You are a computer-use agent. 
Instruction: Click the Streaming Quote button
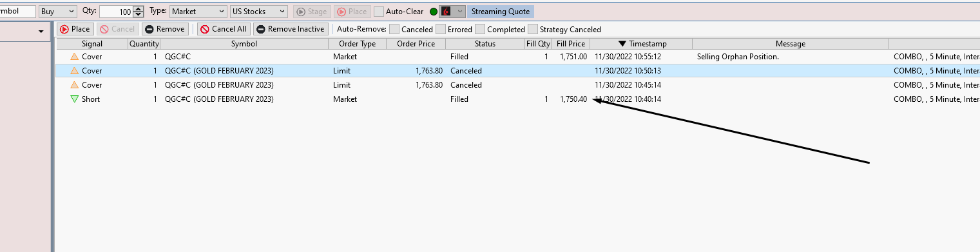coord(501,12)
